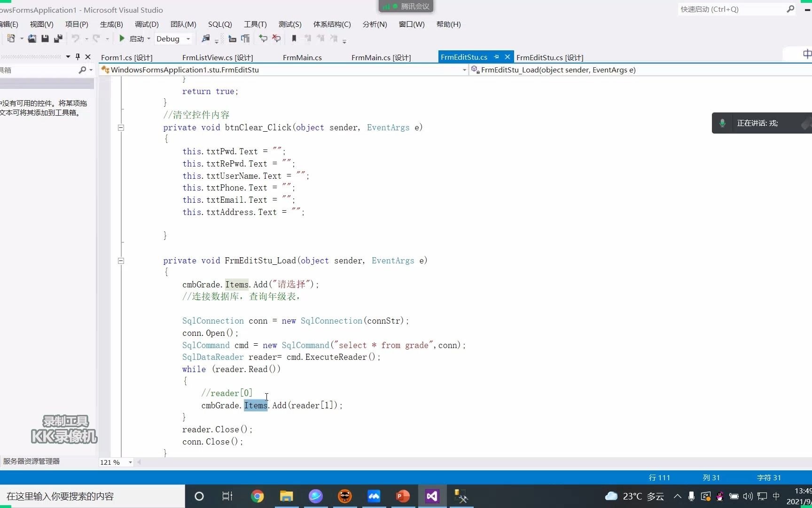This screenshot has width=812, height=508.
Task: Open 服务器资源管理器 at the bottom left
Action: click(x=31, y=461)
